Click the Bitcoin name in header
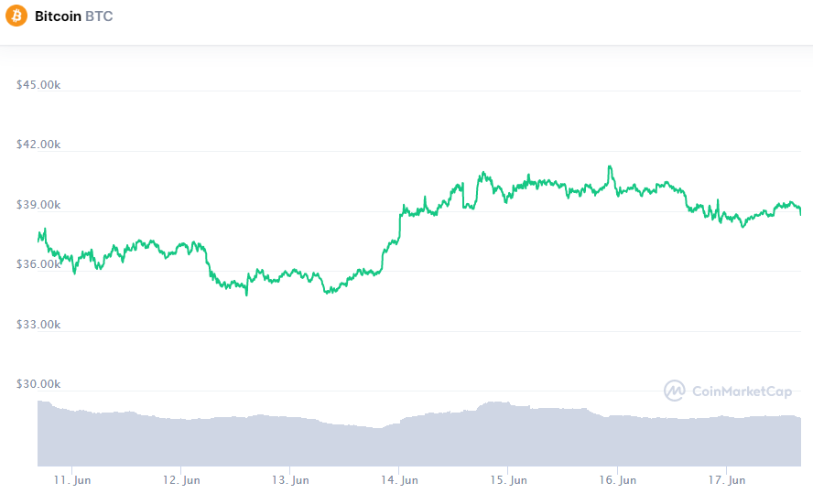 point(58,16)
